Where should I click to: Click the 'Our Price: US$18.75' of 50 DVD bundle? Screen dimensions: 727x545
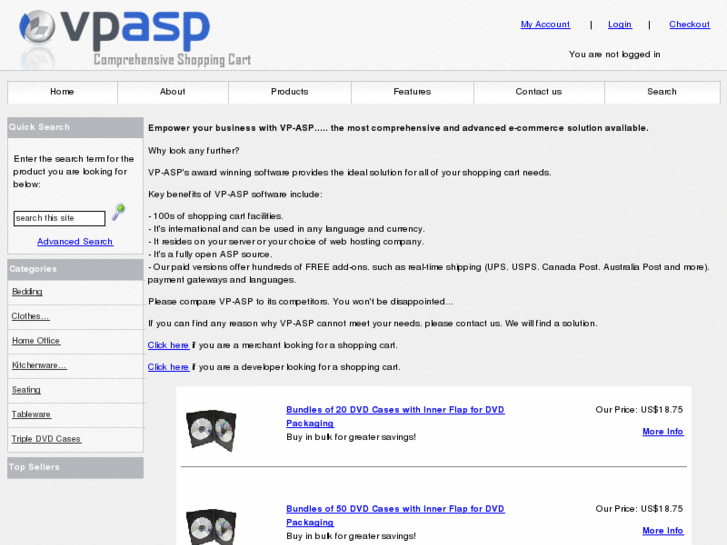639,509
